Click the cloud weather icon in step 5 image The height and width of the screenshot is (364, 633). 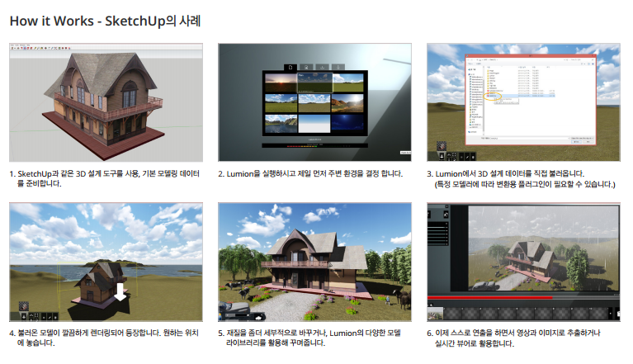(x=258, y=318)
